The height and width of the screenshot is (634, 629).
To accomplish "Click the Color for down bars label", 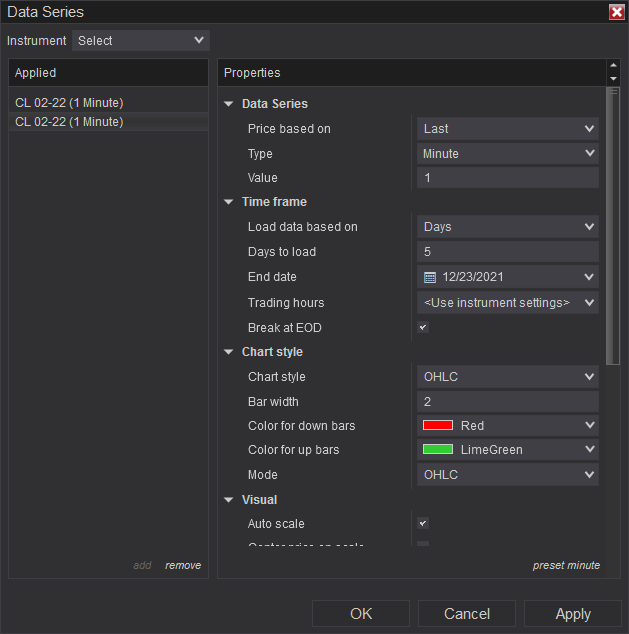I will (x=302, y=426).
